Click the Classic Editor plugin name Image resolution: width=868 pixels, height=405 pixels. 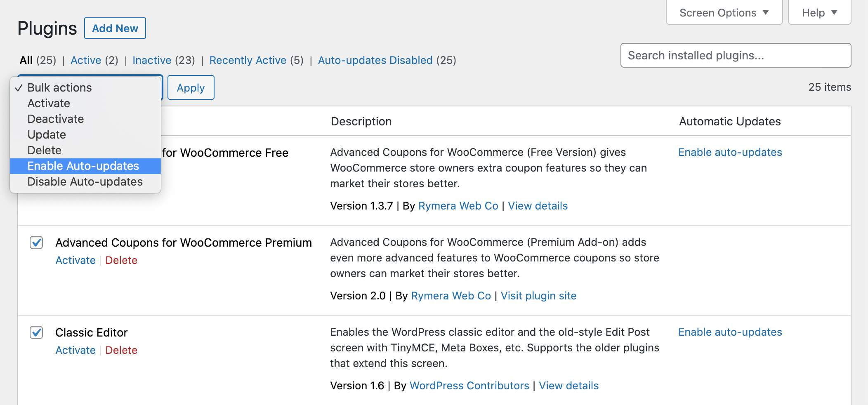(92, 332)
